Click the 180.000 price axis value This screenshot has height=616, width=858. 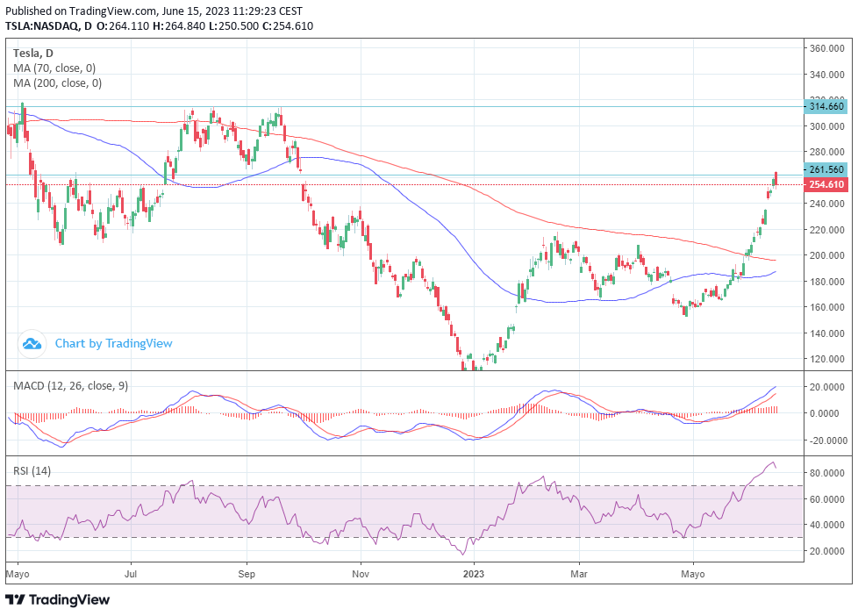(826, 282)
